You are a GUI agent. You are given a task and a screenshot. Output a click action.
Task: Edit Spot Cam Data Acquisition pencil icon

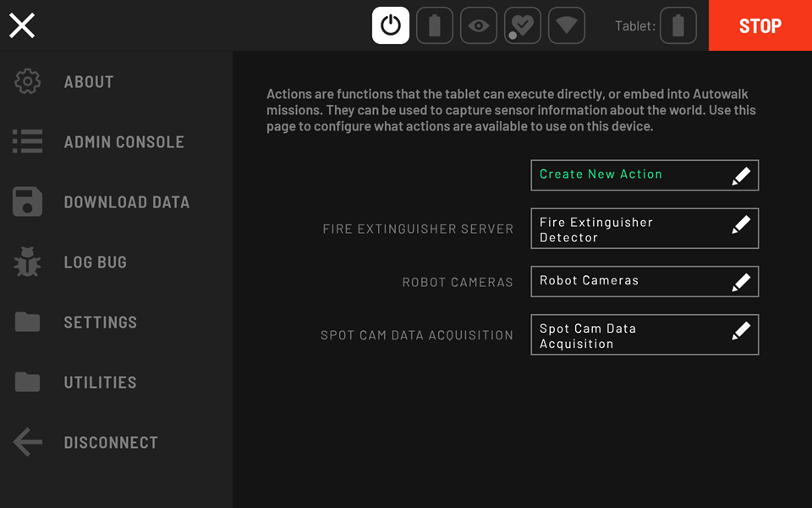(x=741, y=331)
